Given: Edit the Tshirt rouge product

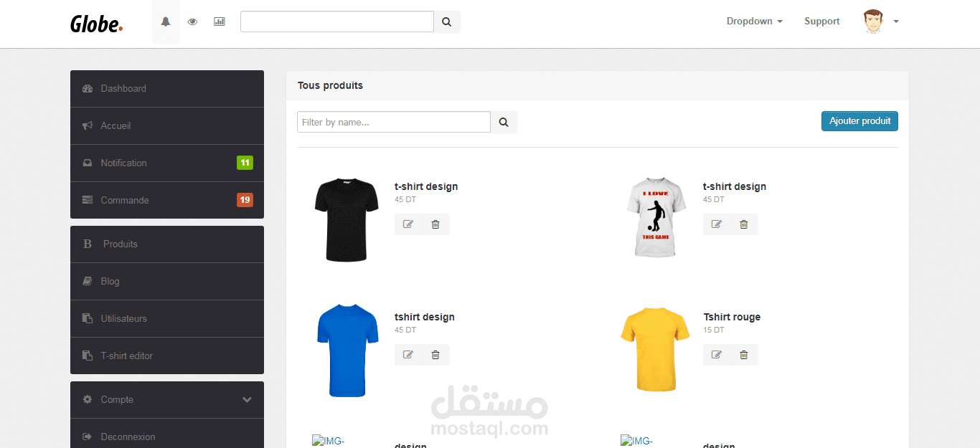Looking at the screenshot, I should click(716, 355).
